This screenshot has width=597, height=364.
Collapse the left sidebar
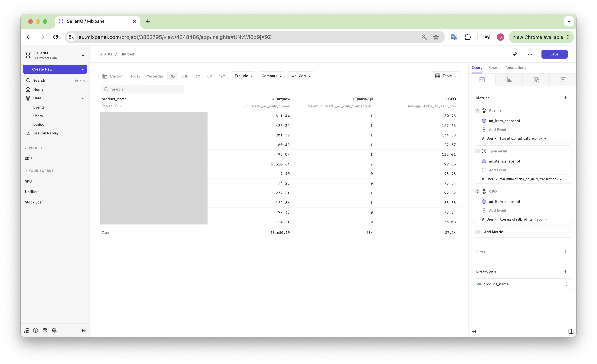click(84, 330)
